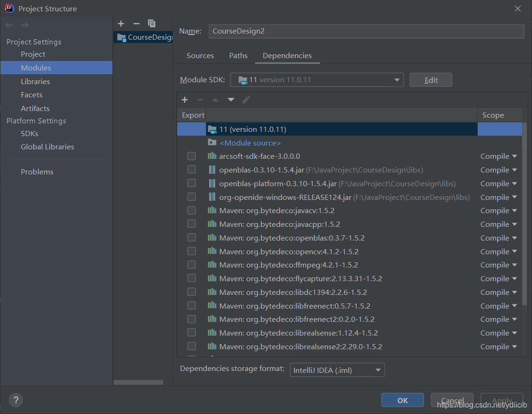The image size is (532, 414).
Task: Select the Dependencies tab
Action: click(x=287, y=56)
